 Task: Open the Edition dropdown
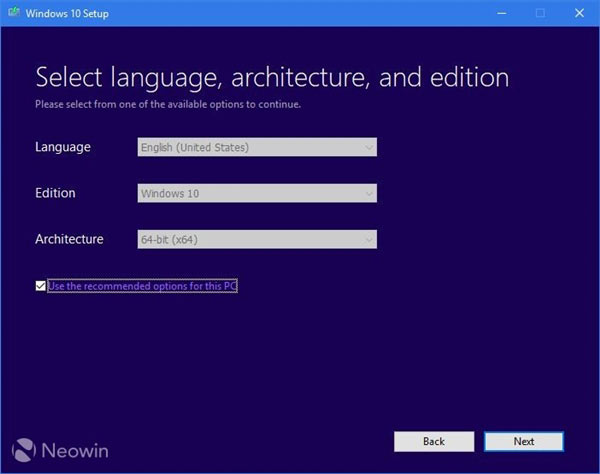[x=257, y=193]
